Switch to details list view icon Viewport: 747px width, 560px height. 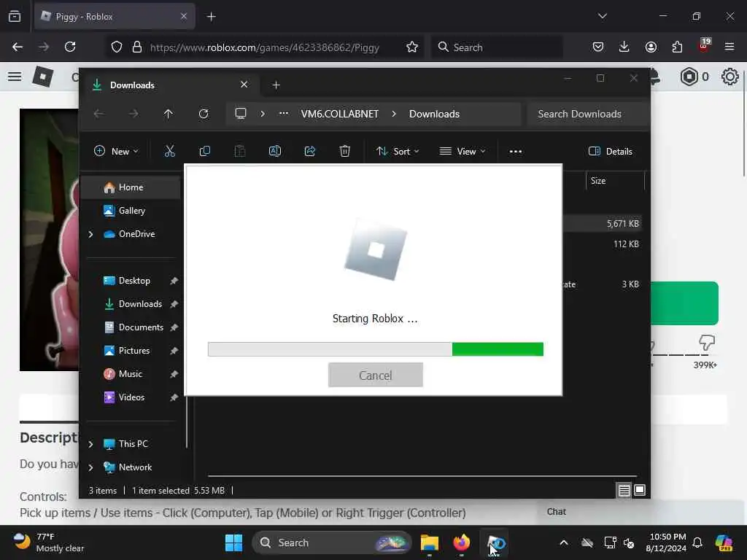(x=624, y=490)
